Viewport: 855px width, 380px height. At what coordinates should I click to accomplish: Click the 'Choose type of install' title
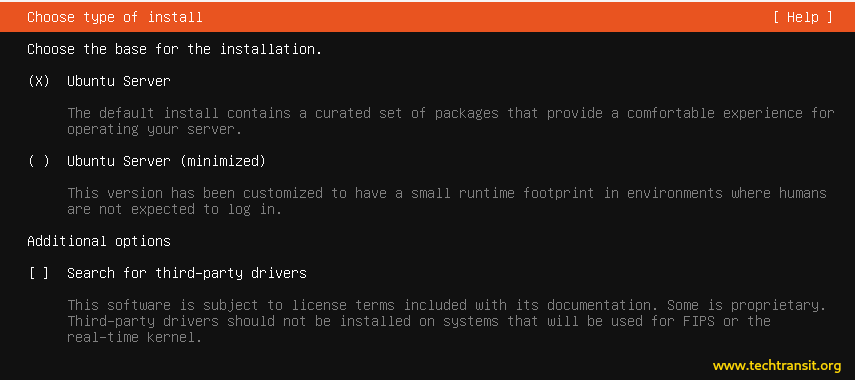point(115,17)
